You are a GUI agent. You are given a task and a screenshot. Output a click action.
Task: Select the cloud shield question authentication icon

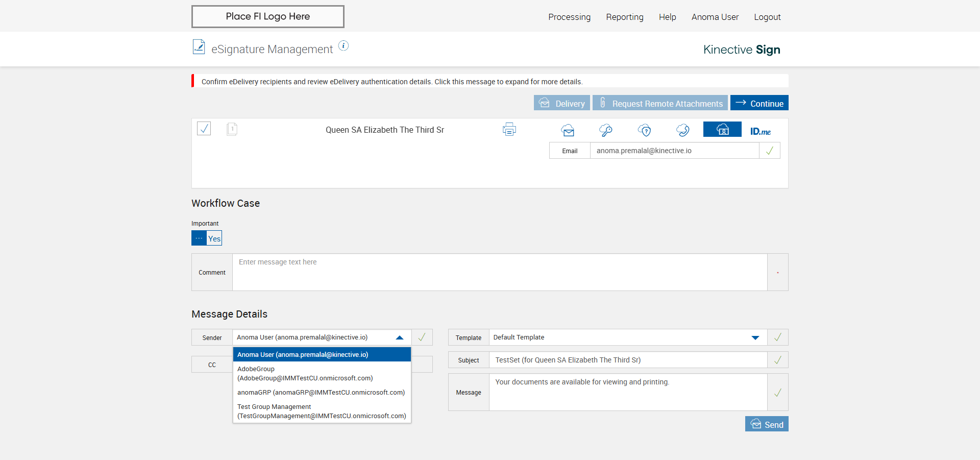(645, 131)
